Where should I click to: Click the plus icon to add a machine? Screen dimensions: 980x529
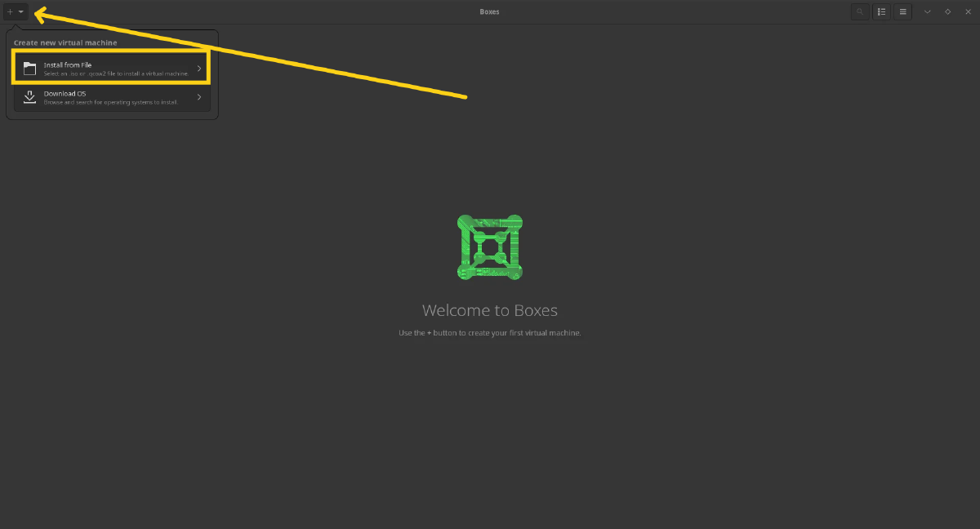(10, 12)
